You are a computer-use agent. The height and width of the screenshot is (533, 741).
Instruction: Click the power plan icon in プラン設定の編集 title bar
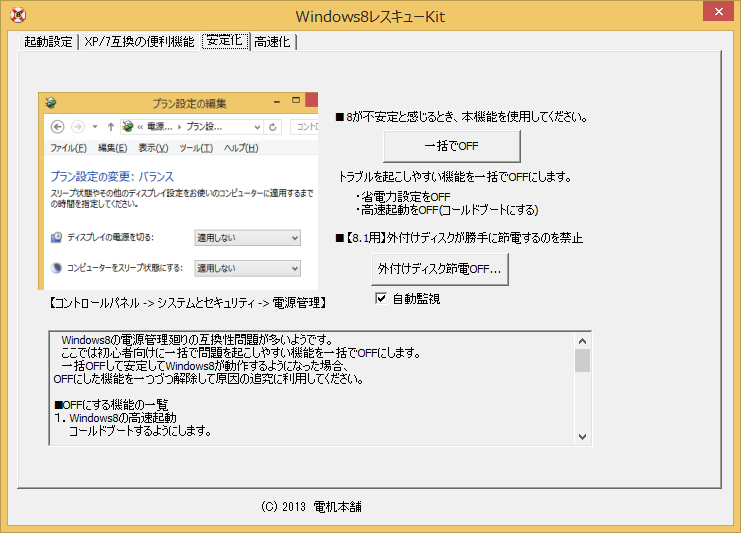click(50, 102)
